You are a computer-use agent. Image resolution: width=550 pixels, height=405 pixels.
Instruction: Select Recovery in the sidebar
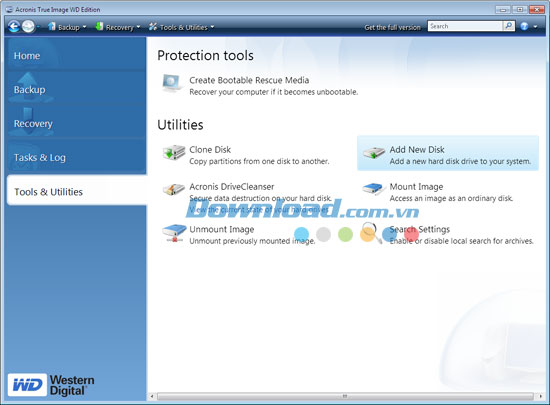click(x=76, y=123)
